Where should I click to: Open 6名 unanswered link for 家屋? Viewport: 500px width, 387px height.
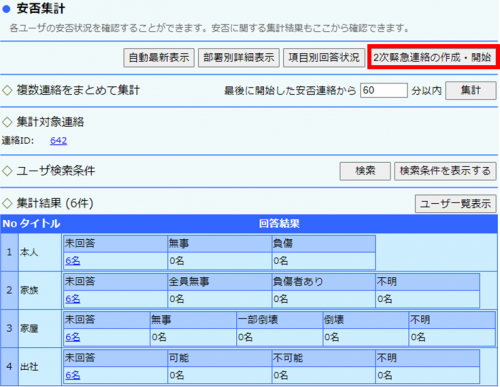(73, 337)
